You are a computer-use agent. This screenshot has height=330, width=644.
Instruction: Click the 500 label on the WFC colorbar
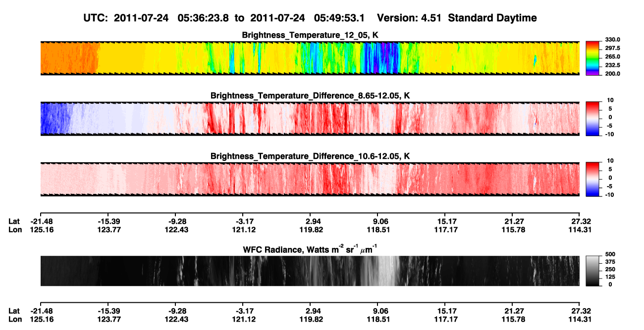pos(610,255)
